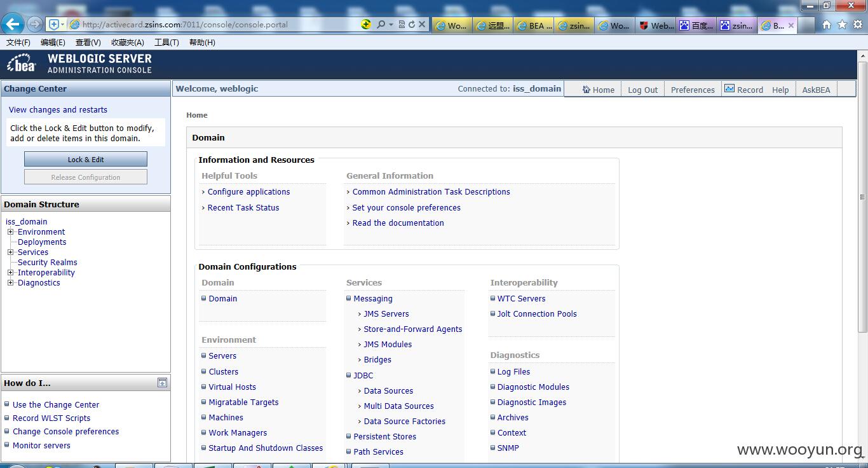The width and height of the screenshot is (868, 468).
Task: Open Common Administration Task Descriptions link
Action: coord(431,191)
